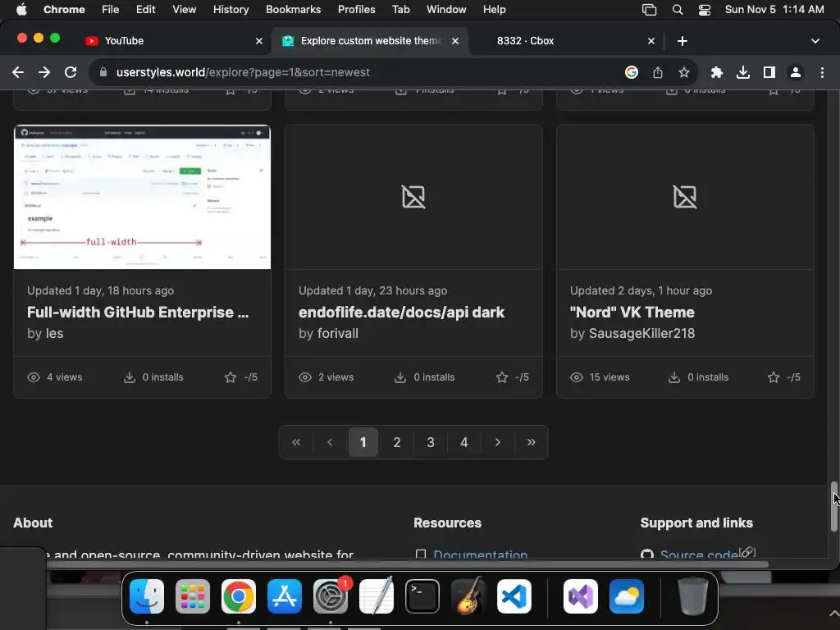The image size is (840, 630).
Task: Open the History menu
Action: [231, 10]
